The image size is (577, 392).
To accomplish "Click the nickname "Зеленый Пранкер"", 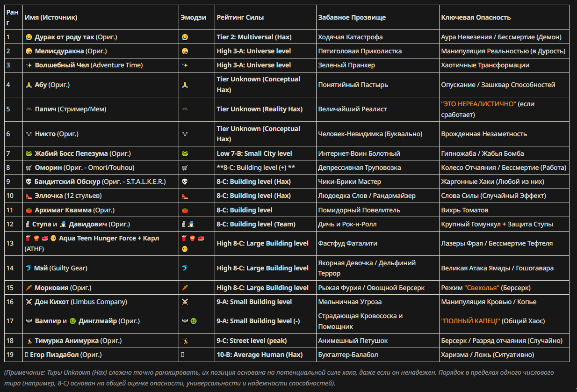I will tap(346, 65).
